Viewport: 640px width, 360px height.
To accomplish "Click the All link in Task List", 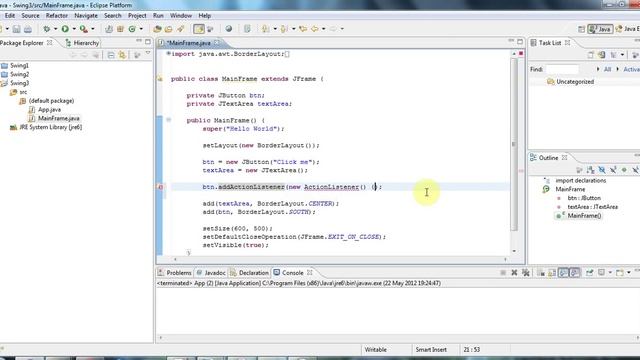I will click(607, 69).
